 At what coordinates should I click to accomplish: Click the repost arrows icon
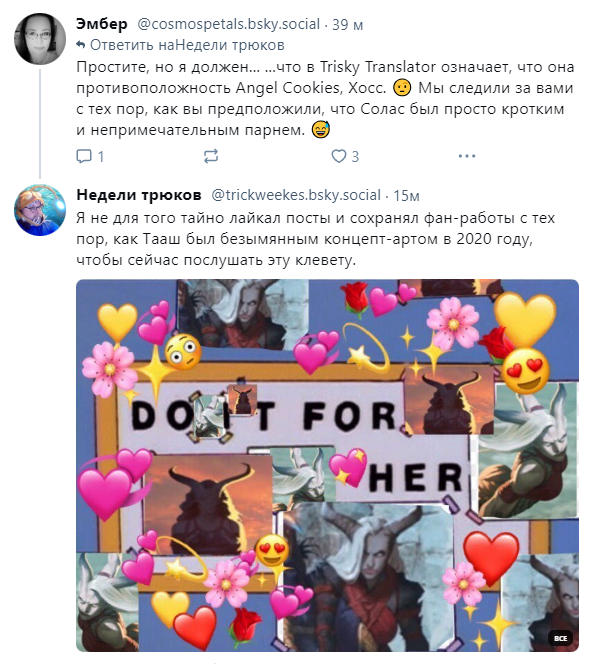pyautogui.click(x=211, y=156)
